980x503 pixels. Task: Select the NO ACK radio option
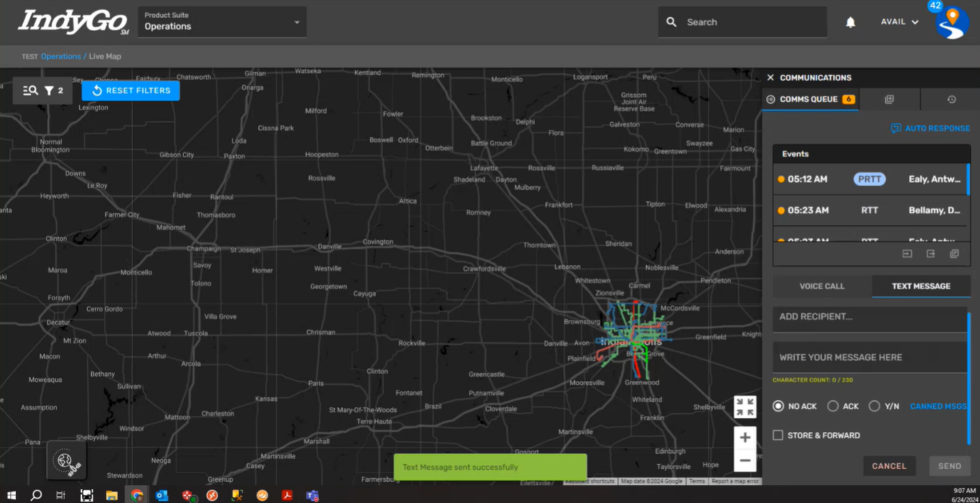778,406
